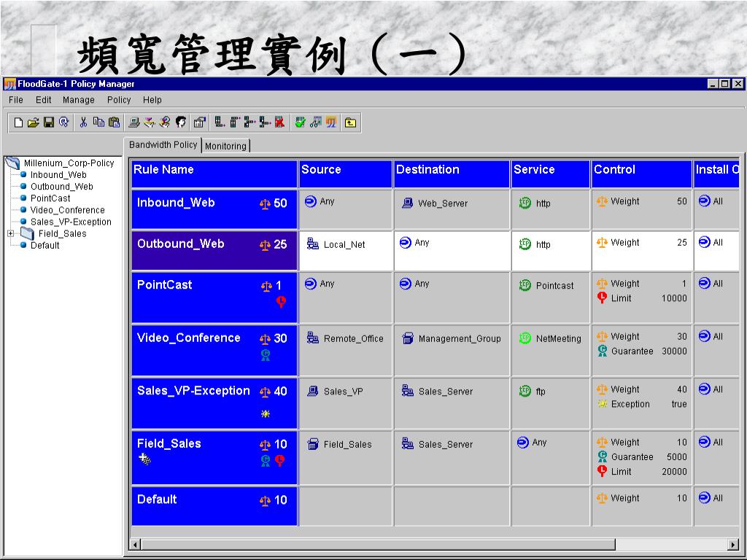Select the Bandwidth Policy tab
The image size is (747, 560).
point(163,145)
